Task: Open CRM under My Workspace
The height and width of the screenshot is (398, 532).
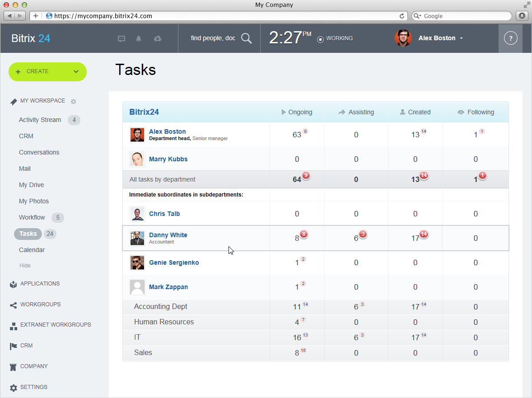Action: click(x=26, y=136)
